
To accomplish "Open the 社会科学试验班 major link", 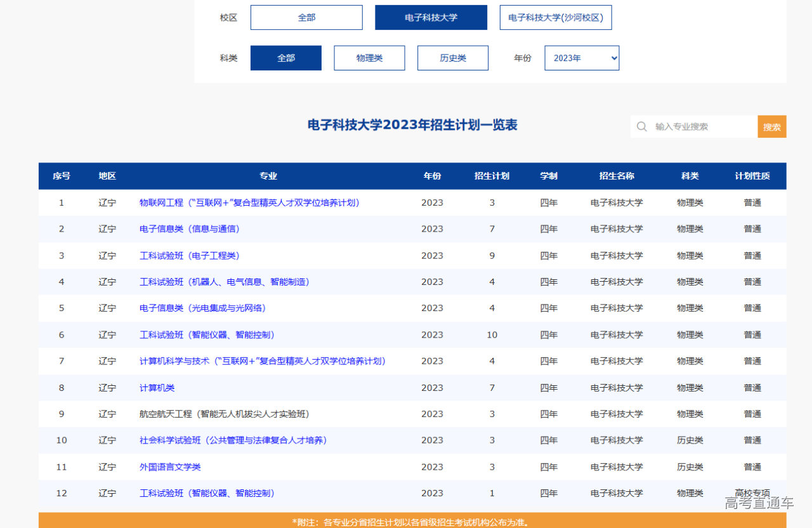I will tap(233, 440).
